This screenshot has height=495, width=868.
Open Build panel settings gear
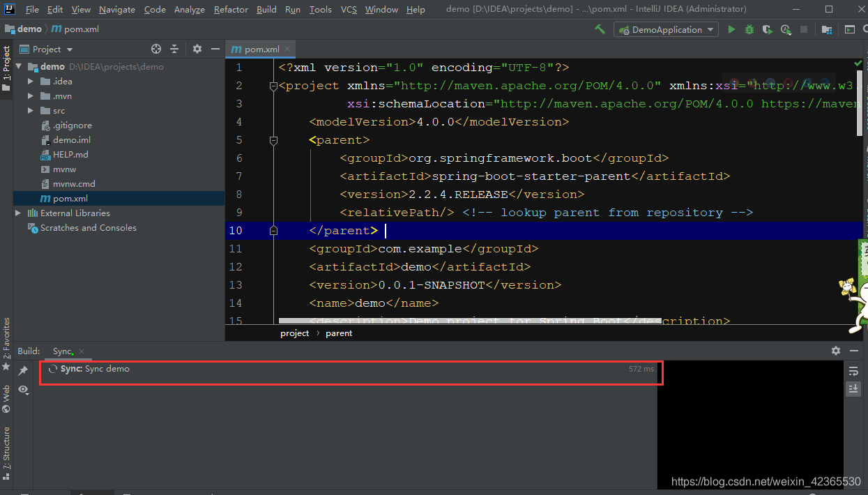click(836, 351)
